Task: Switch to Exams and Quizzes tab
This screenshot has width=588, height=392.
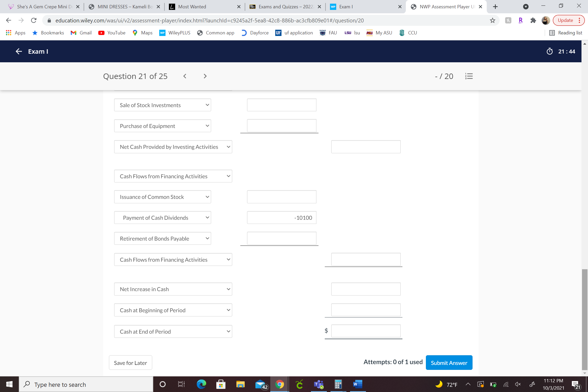Action: click(x=285, y=7)
